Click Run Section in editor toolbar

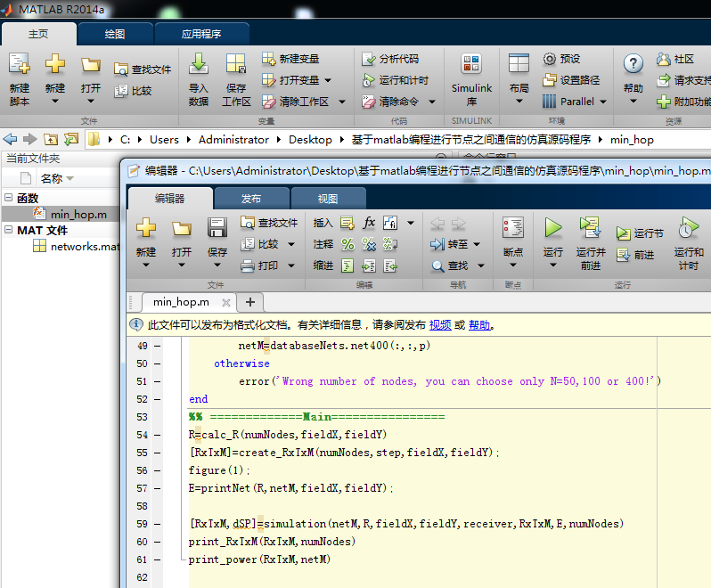coord(640,233)
